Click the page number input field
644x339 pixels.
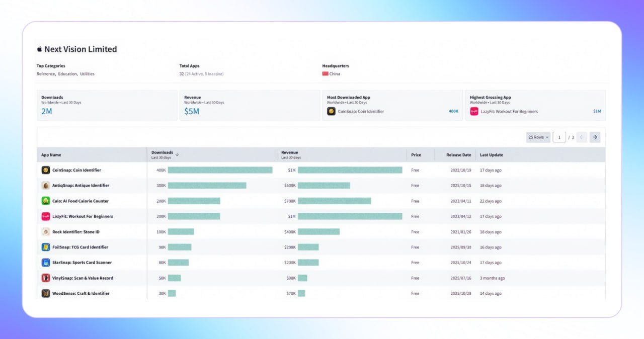pos(559,137)
